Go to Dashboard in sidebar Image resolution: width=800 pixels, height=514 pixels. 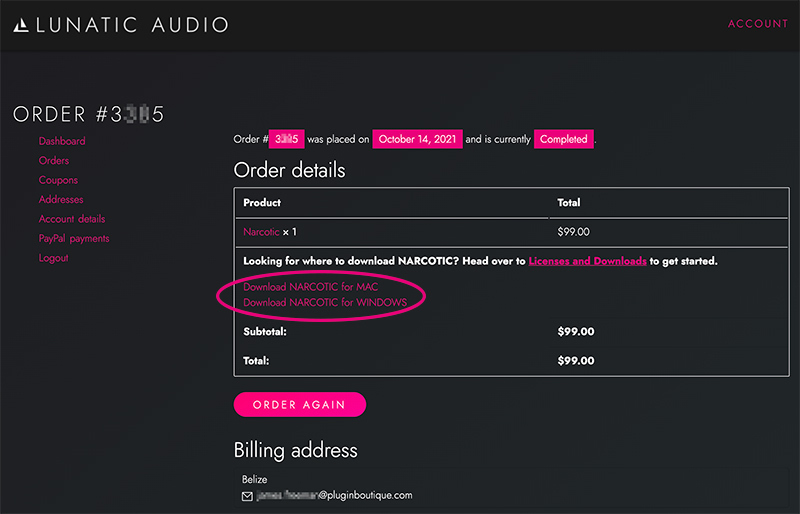(62, 142)
